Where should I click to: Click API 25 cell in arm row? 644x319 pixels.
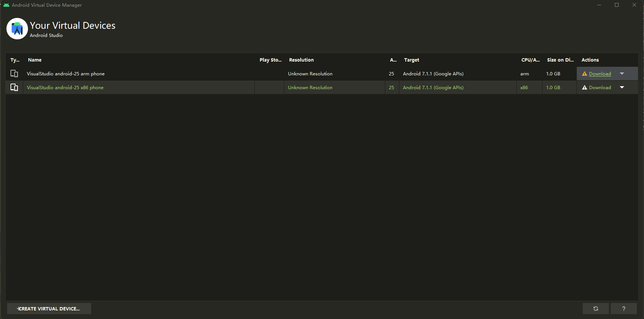pyautogui.click(x=391, y=74)
